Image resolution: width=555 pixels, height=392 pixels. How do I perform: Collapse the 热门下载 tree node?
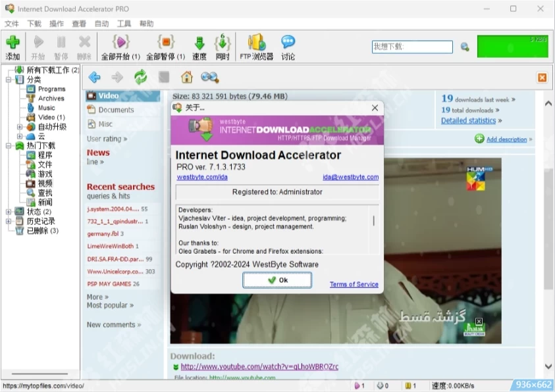[9, 145]
